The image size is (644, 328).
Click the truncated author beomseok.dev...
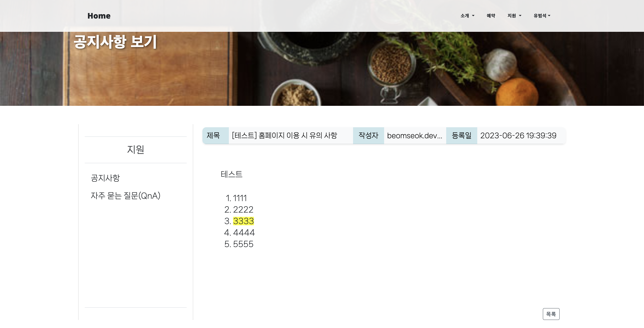(x=415, y=135)
